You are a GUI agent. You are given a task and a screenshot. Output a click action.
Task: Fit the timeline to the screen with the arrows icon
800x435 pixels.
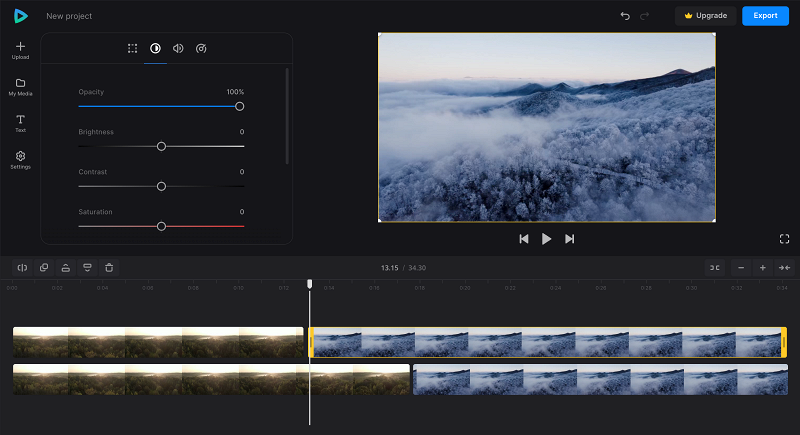coord(784,268)
